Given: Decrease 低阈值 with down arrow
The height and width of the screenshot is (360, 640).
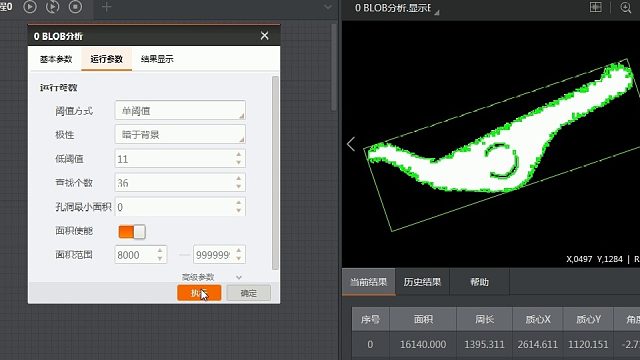Looking at the screenshot, I should click(x=239, y=163).
